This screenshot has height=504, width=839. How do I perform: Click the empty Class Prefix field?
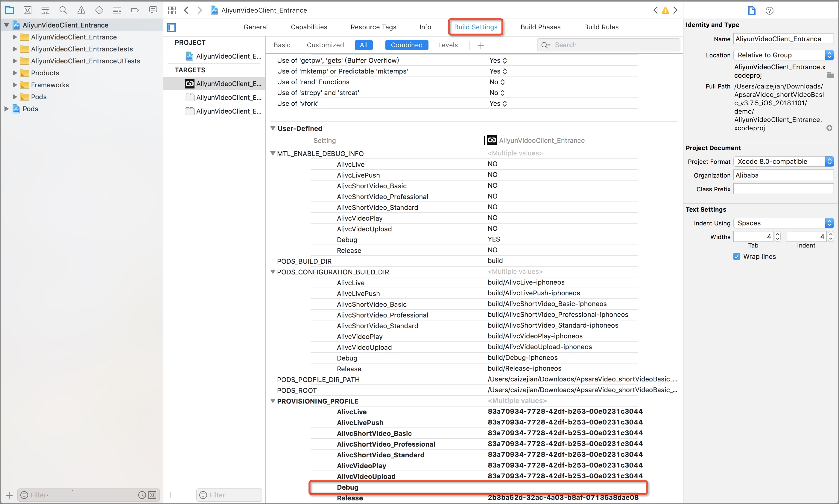click(x=783, y=189)
